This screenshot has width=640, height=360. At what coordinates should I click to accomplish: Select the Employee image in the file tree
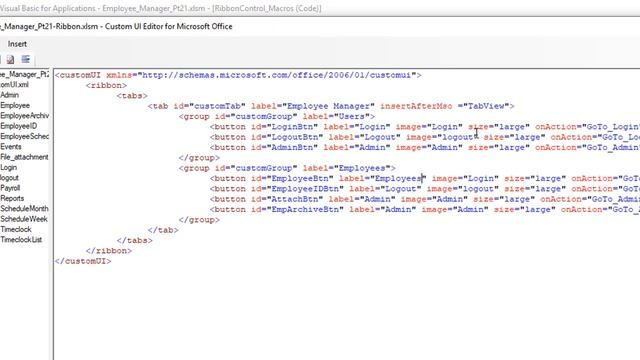15,105
